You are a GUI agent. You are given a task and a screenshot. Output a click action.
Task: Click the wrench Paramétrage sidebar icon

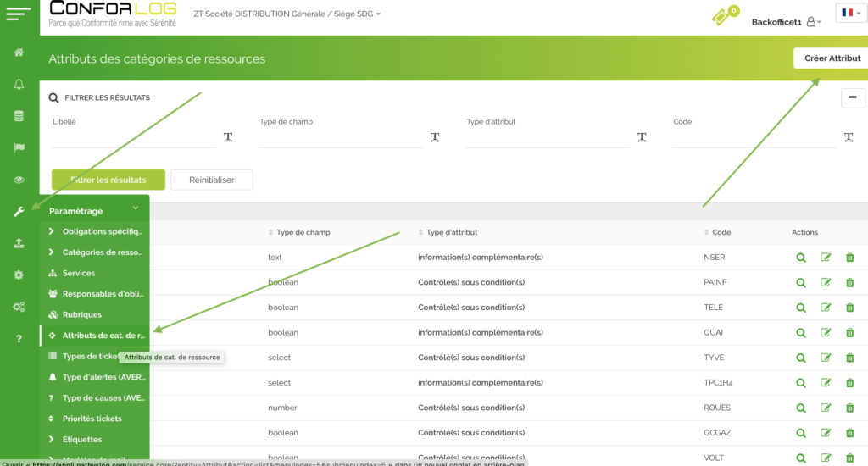[19, 211]
